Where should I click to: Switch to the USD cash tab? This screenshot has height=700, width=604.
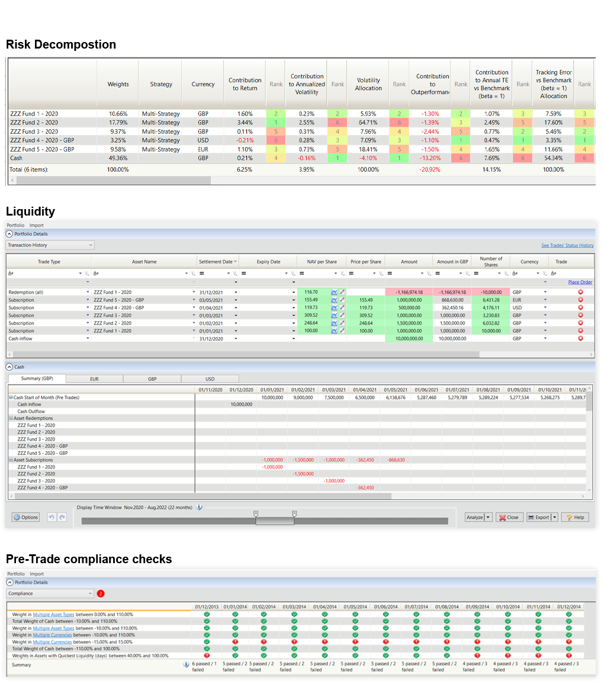tap(209, 378)
